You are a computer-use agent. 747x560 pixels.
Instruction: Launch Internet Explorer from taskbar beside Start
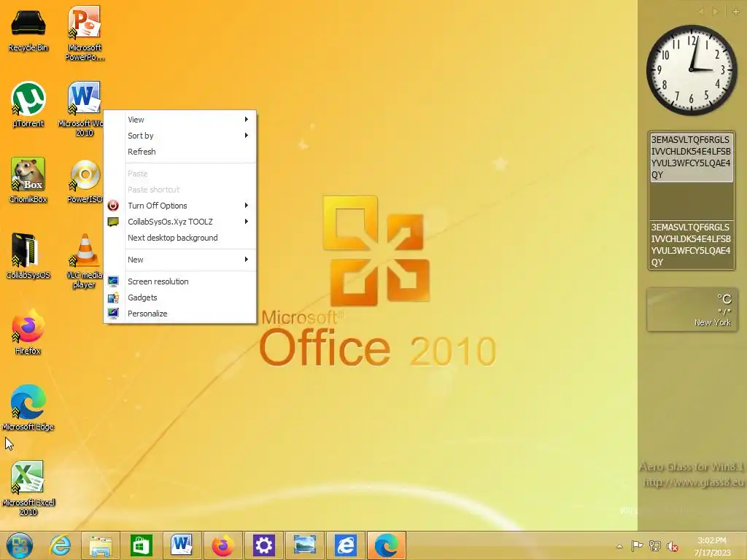click(60, 545)
